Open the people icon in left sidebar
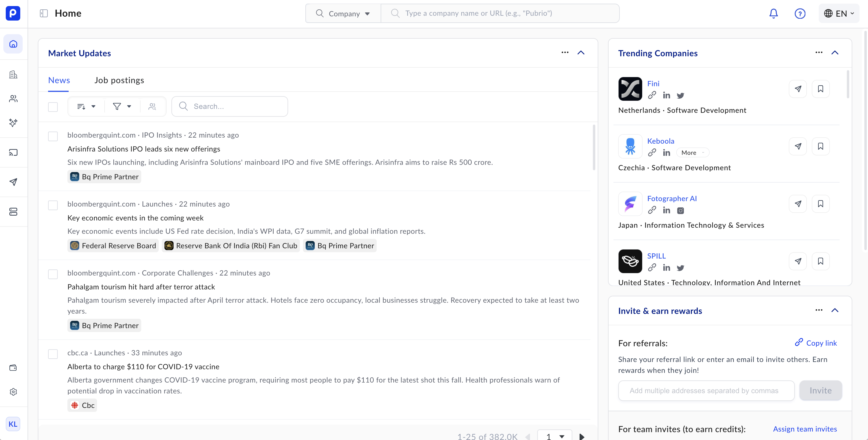This screenshot has height=440, width=868. [x=14, y=99]
